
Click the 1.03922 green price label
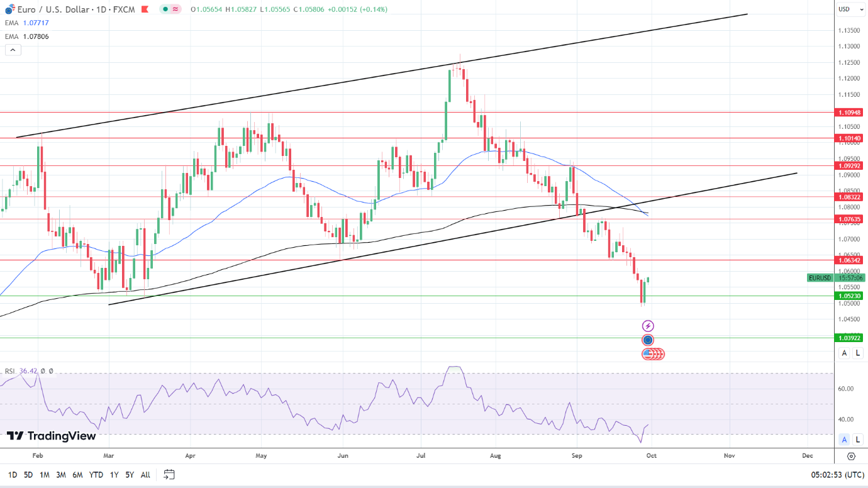click(850, 338)
